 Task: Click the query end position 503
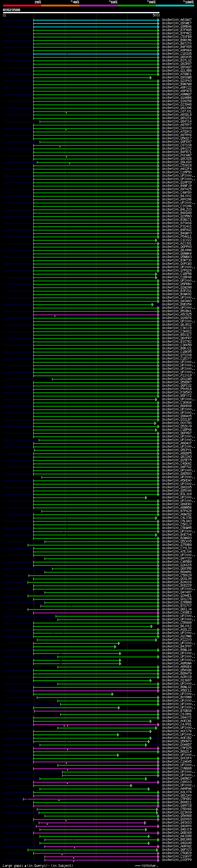click(x=155, y=15)
